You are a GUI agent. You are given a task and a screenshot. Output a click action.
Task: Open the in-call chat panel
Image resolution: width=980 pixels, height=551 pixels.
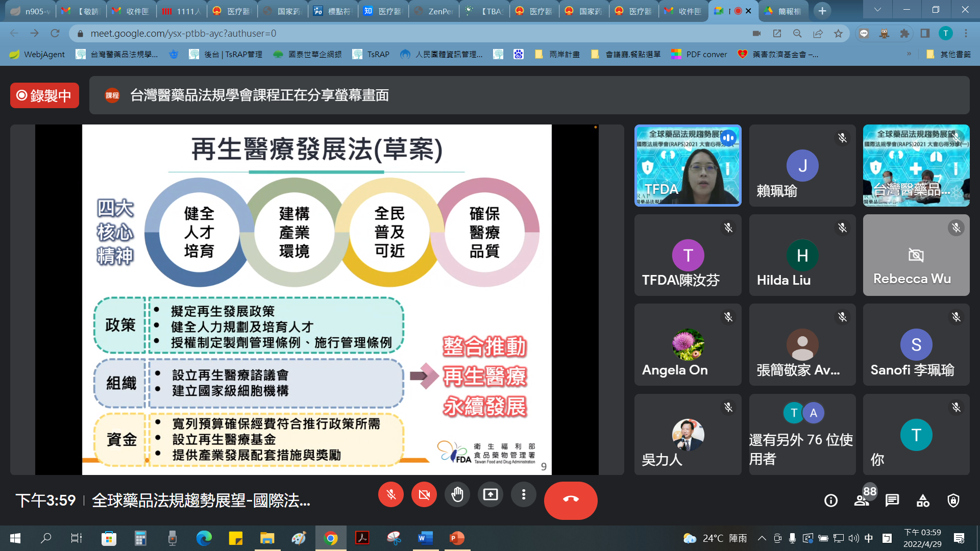click(892, 500)
